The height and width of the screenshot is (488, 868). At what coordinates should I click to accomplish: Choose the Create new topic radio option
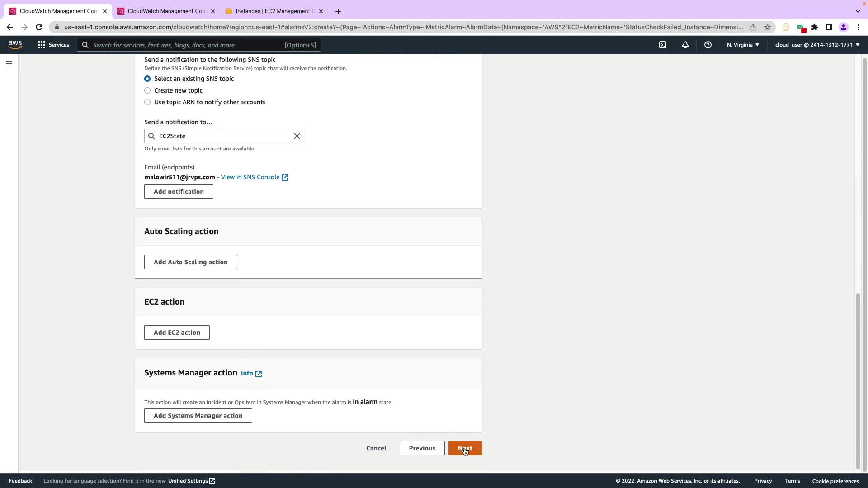[147, 90]
